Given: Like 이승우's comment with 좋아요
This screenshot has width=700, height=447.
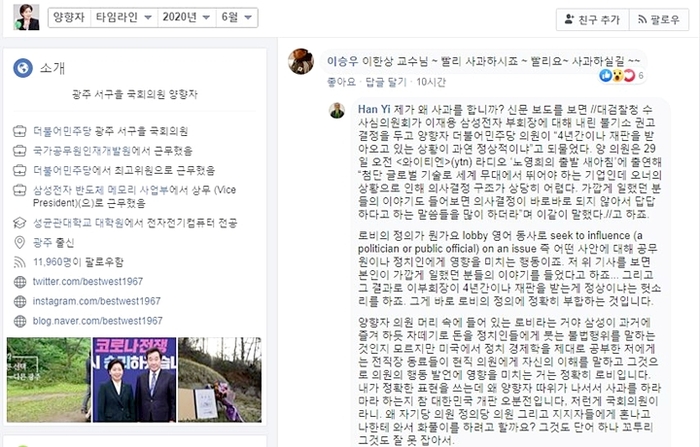Looking at the screenshot, I should (x=342, y=82).
